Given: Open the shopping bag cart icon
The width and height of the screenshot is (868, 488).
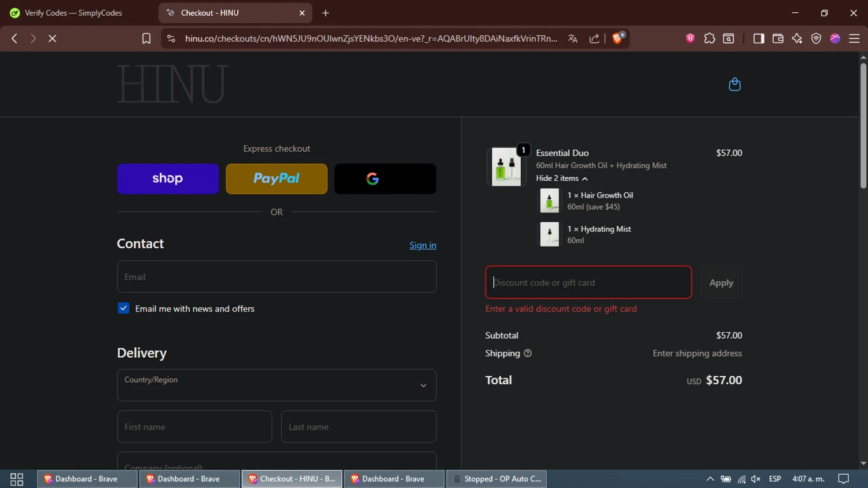Looking at the screenshot, I should point(734,85).
